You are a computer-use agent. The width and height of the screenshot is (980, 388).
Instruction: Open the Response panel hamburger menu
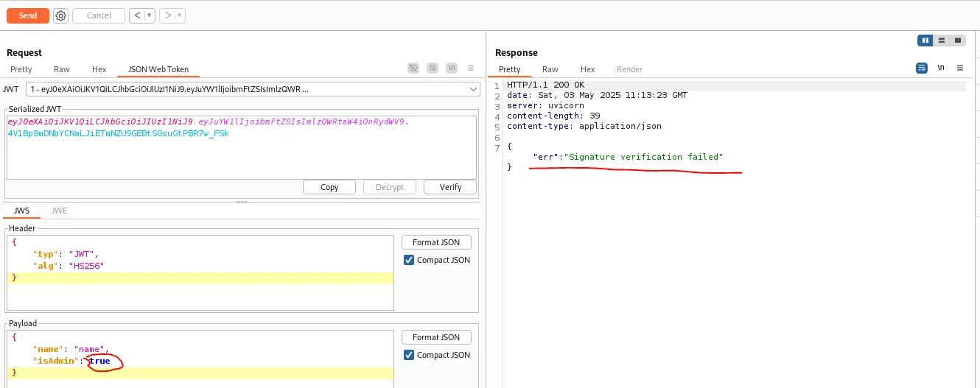[x=959, y=68]
